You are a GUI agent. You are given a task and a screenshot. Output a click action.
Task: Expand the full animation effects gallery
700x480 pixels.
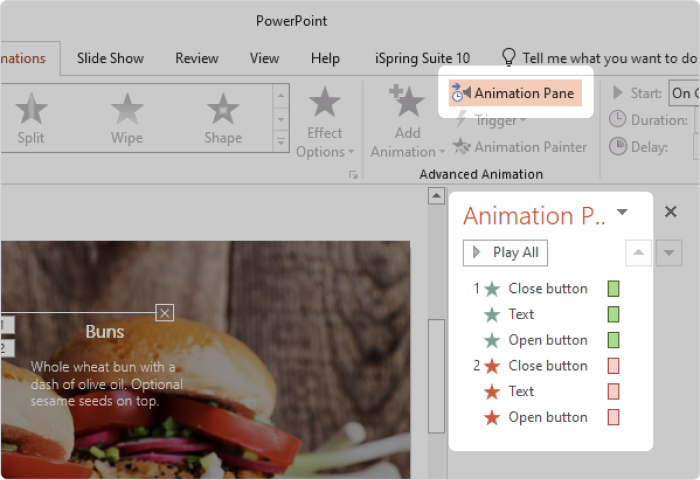click(x=281, y=142)
